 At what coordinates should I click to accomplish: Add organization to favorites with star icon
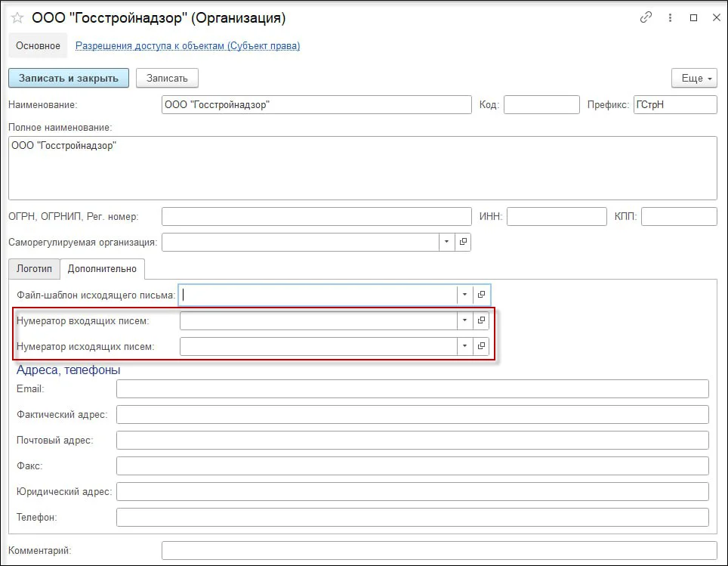tap(17, 18)
